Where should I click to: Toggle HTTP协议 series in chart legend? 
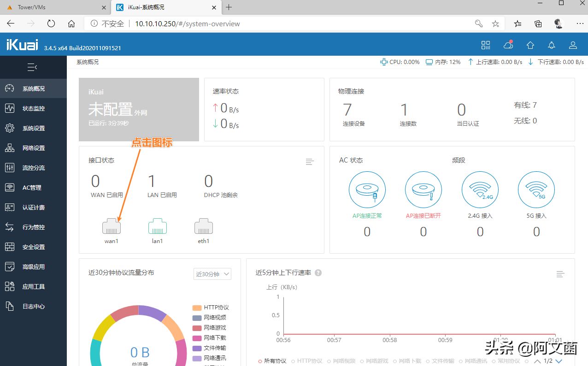(x=306, y=361)
